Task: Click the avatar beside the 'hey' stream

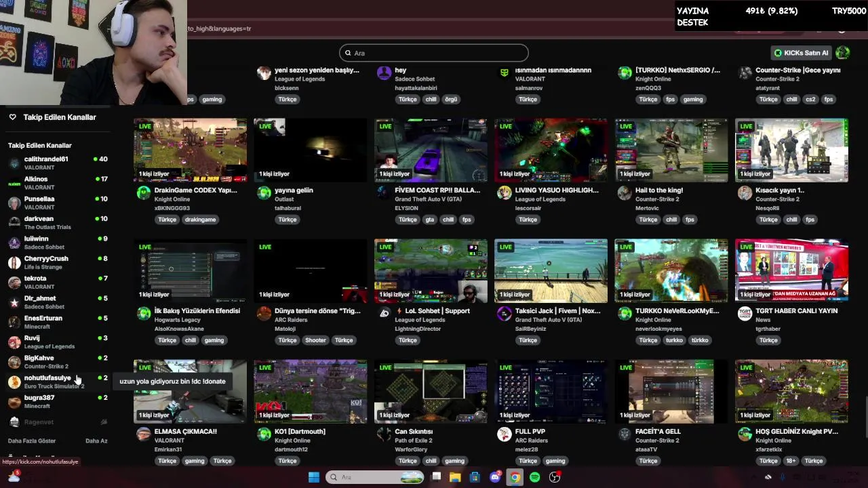Action: [x=384, y=73]
